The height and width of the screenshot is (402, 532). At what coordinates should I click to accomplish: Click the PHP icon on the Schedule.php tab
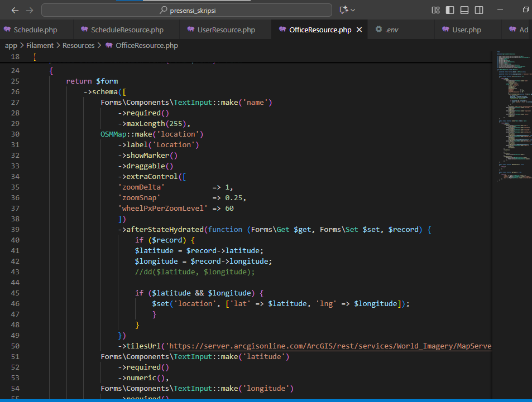coord(7,30)
